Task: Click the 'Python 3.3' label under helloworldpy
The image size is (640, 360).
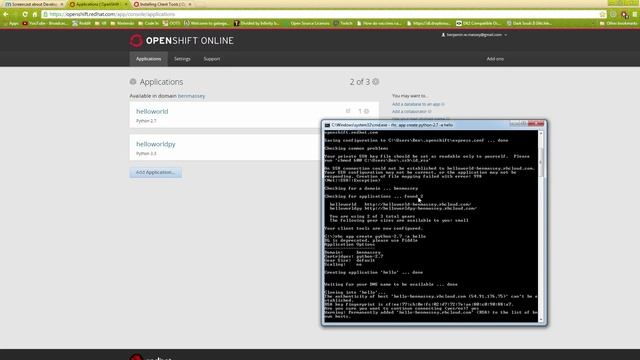Action: (146, 153)
